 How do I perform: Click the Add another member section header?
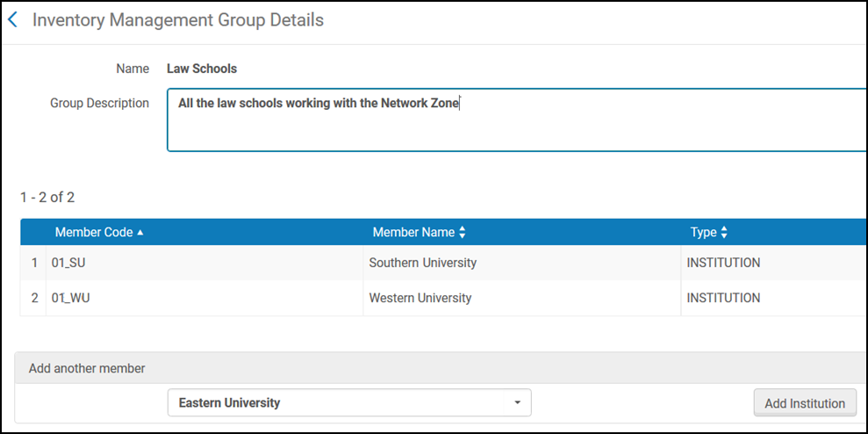pos(87,368)
